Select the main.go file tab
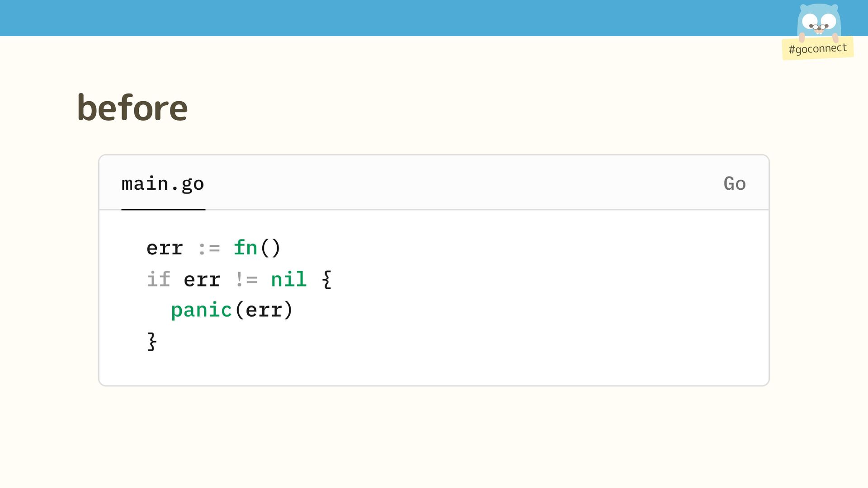The height and width of the screenshot is (488, 868). [163, 183]
